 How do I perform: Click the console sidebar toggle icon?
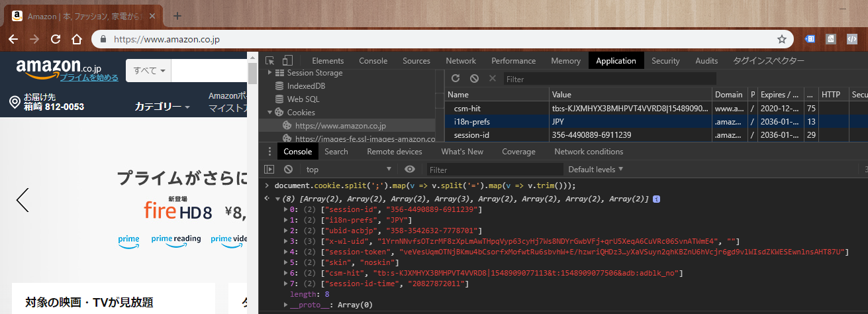pyautogui.click(x=269, y=170)
